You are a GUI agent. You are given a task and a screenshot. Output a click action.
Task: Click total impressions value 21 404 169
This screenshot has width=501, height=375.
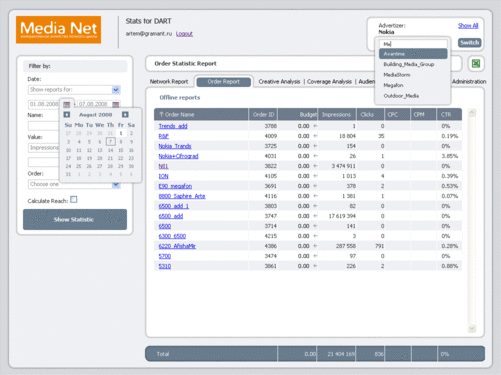click(341, 354)
